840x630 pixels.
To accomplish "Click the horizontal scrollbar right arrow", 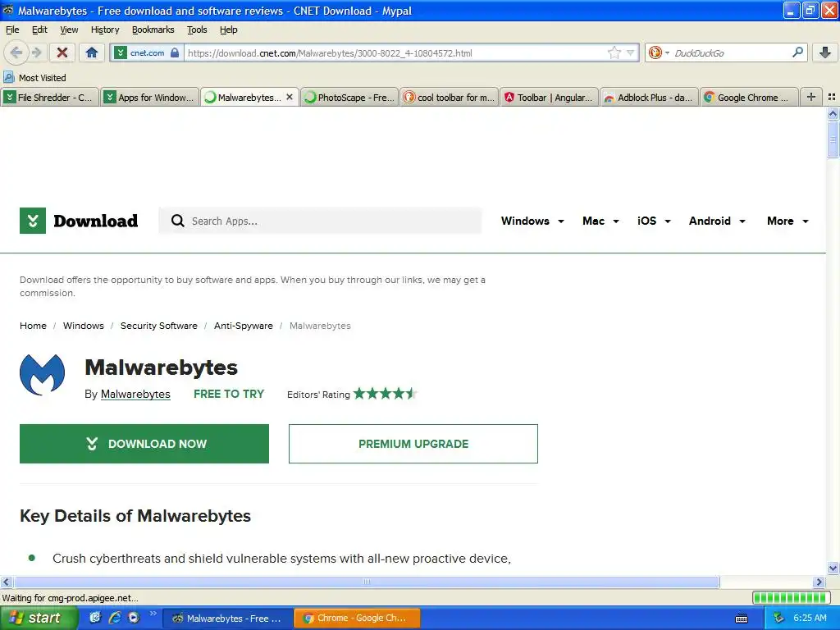I will 819,582.
